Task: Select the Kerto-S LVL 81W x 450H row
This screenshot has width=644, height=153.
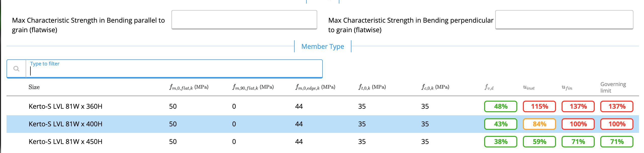Action: click(x=65, y=142)
